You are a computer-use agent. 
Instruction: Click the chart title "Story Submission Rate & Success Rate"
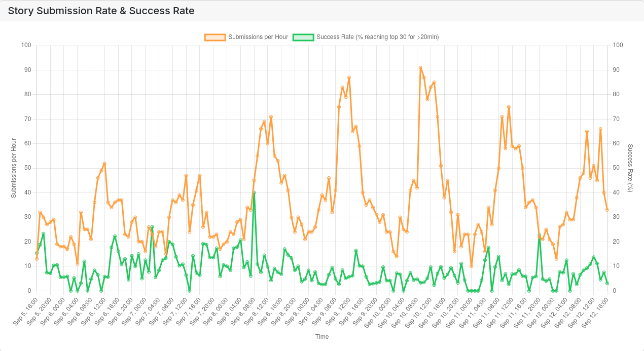pyautogui.click(x=101, y=11)
